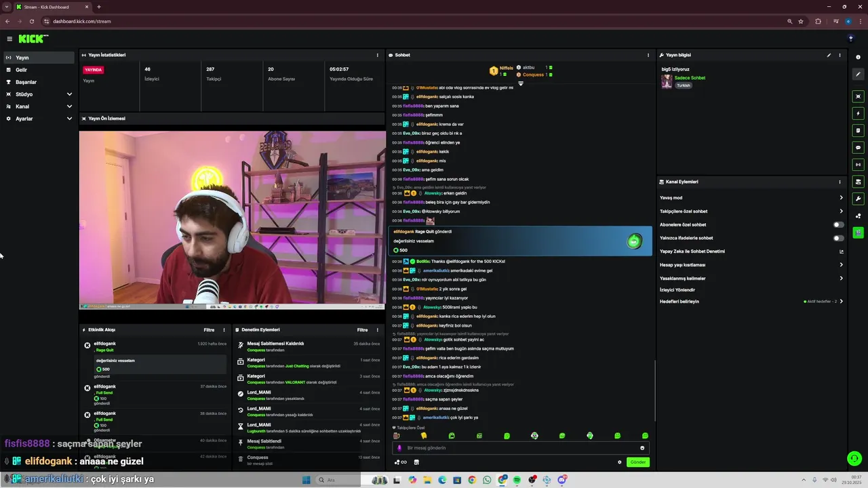
Task: Click the Sadece Sohbet category link
Action: pos(690,78)
